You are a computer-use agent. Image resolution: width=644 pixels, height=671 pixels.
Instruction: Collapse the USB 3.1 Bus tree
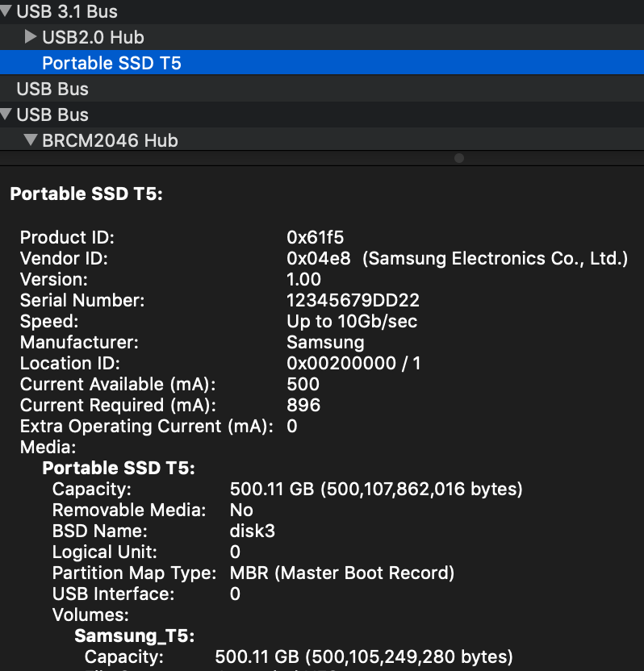[6, 11]
